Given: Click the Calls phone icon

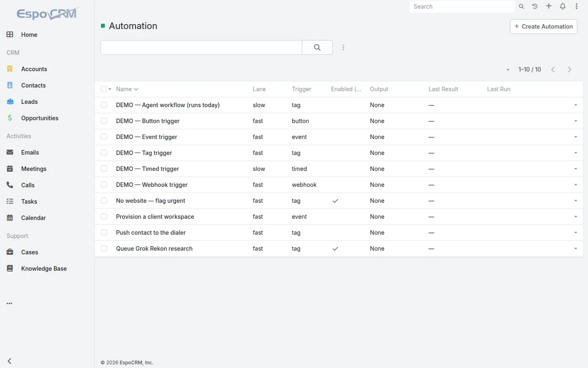Looking at the screenshot, I should 10,185.
